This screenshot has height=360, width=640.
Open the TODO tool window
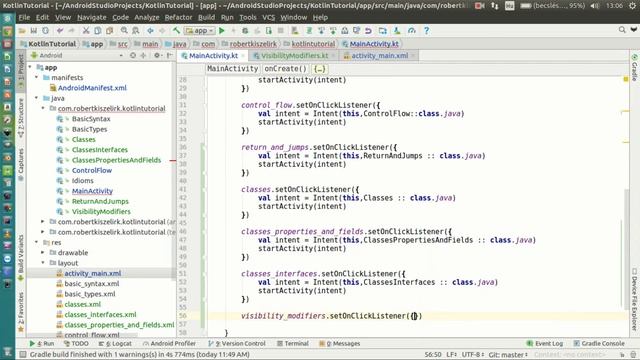click(x=76, y=343)
